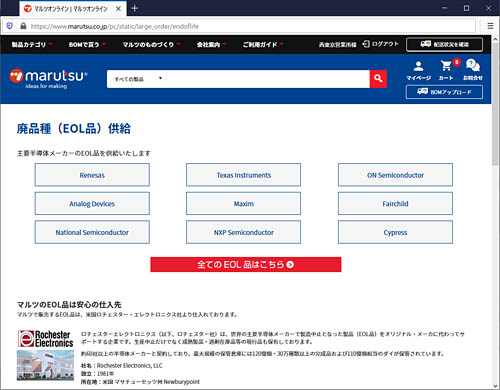
Task: Click the マルツのEOL品は安心の仕入先 heading
Action: (x=69, y=304)
